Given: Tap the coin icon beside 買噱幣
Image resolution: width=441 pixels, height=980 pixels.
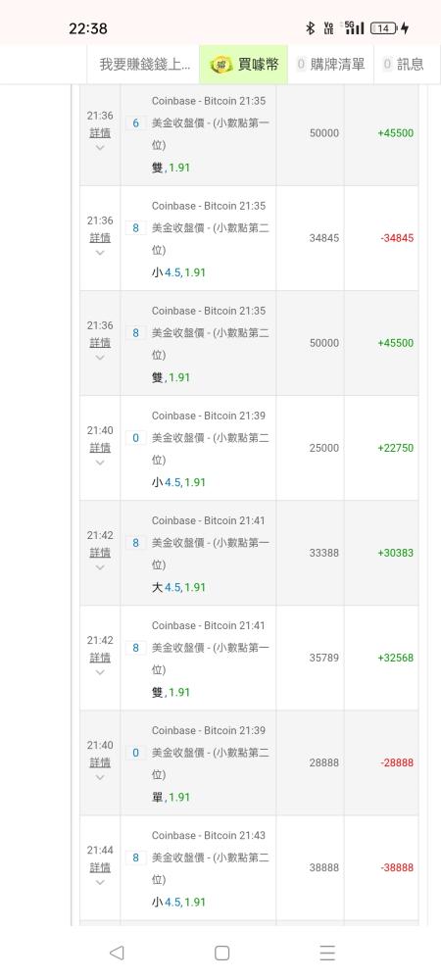Looking at the screenshot, I should pos(221,64).
